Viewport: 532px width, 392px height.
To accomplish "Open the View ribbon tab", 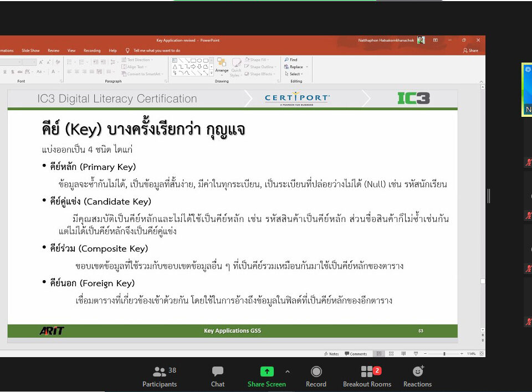I will 71,50.
